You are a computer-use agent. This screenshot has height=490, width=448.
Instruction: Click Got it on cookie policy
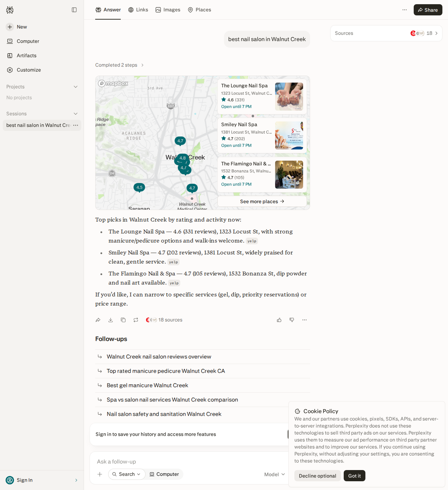pyautogui.click(x=355, y=476)
